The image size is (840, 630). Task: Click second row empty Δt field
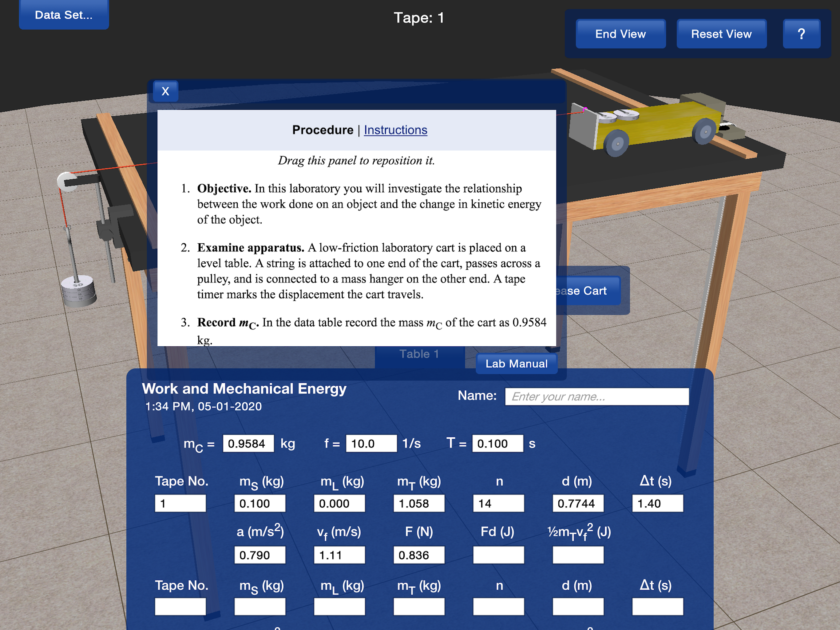point(658,607)
